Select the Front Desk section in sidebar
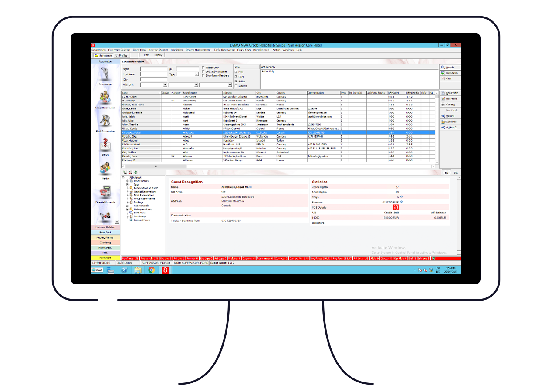 point(105,233)
